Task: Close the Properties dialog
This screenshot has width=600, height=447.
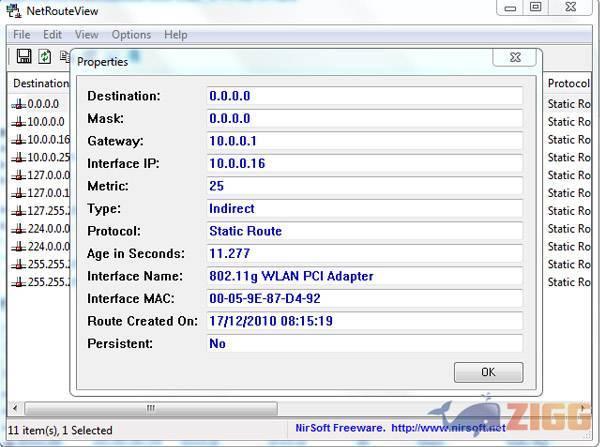Action: coord(515,58)
